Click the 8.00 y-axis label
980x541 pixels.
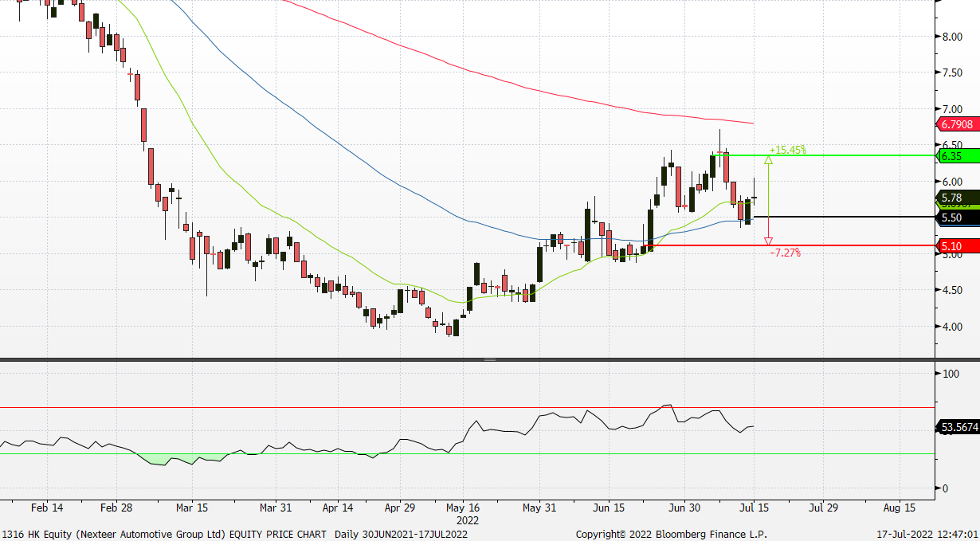click(953, 37)
